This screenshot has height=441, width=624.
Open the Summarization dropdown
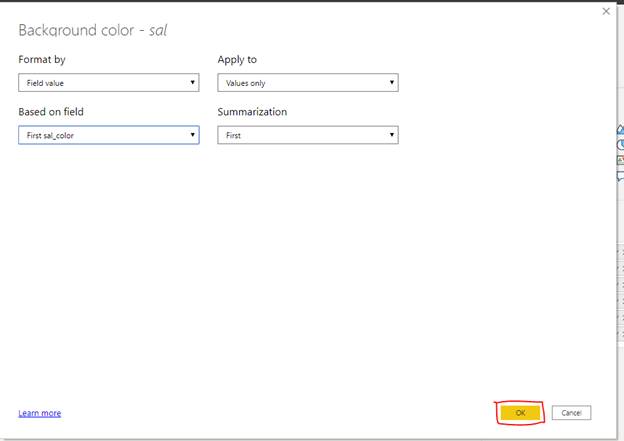[308, 135]
